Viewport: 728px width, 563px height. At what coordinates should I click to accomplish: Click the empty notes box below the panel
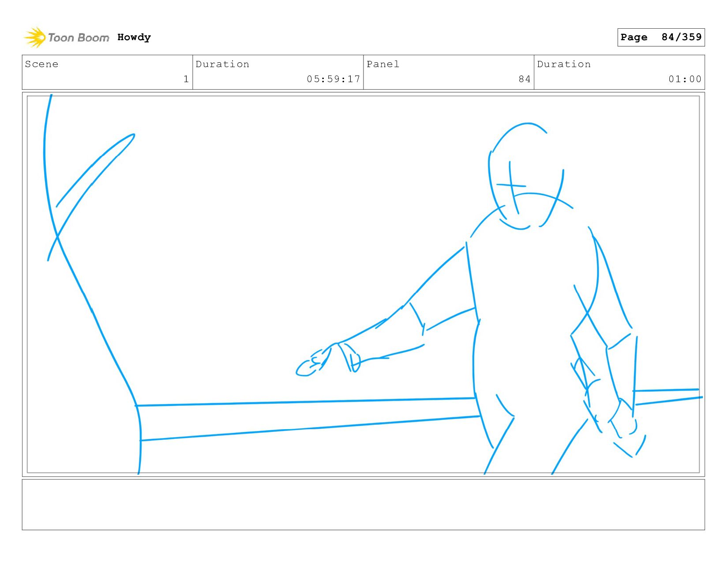[363, 505]
